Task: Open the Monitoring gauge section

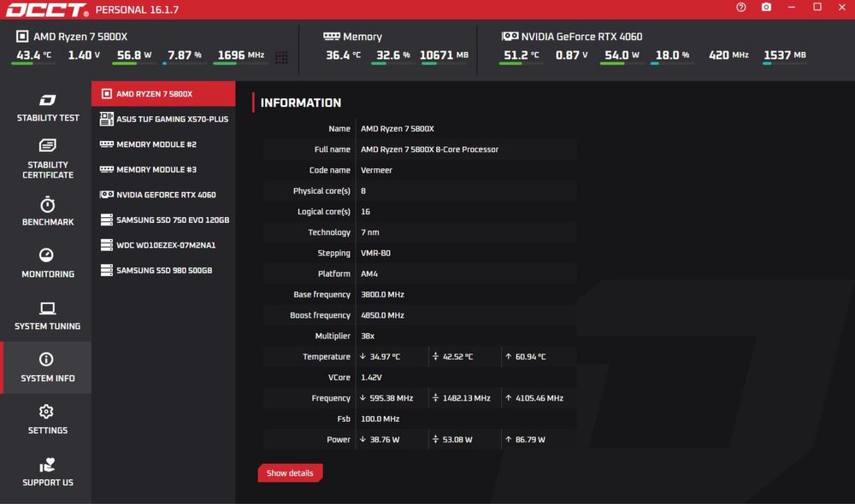Action: pos(47,263)
